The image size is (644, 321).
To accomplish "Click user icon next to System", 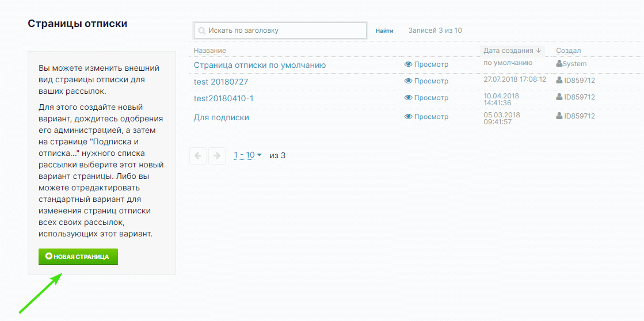I will 559,64.
